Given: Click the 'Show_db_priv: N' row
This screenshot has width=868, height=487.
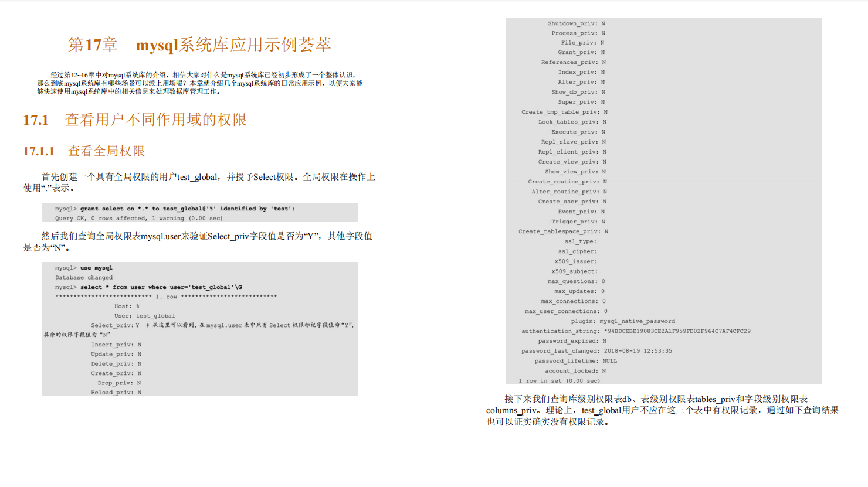Looking at the screenshot, I should click(x=578, y=92).
